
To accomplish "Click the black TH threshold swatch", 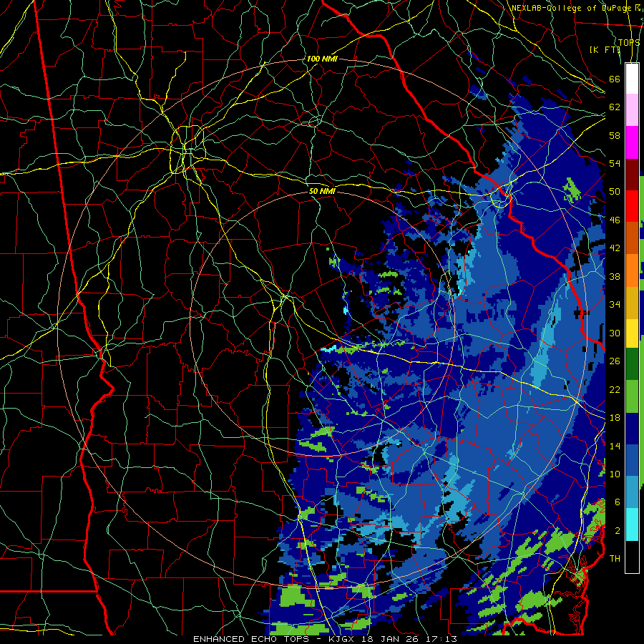I will tap(632, 557).
